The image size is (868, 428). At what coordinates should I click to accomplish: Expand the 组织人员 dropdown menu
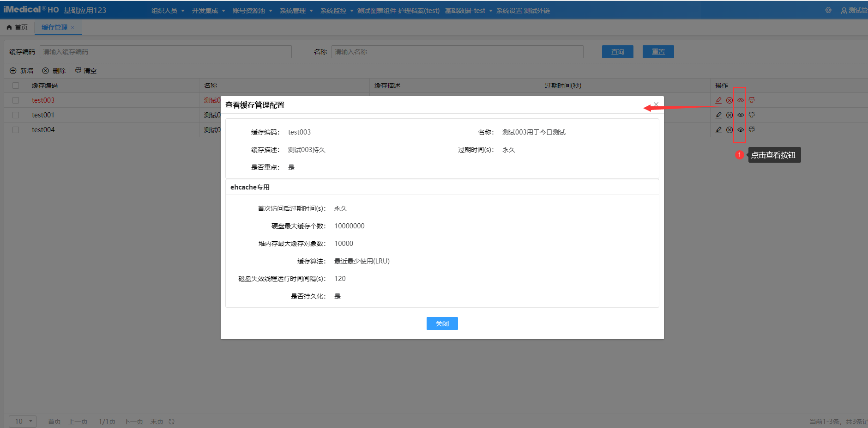pos(168,11)
